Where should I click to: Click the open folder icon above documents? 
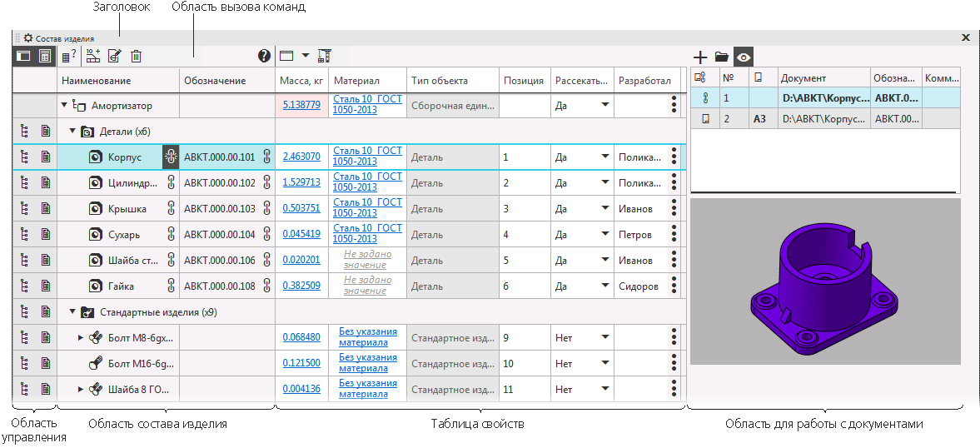click(x=722, y=57)
